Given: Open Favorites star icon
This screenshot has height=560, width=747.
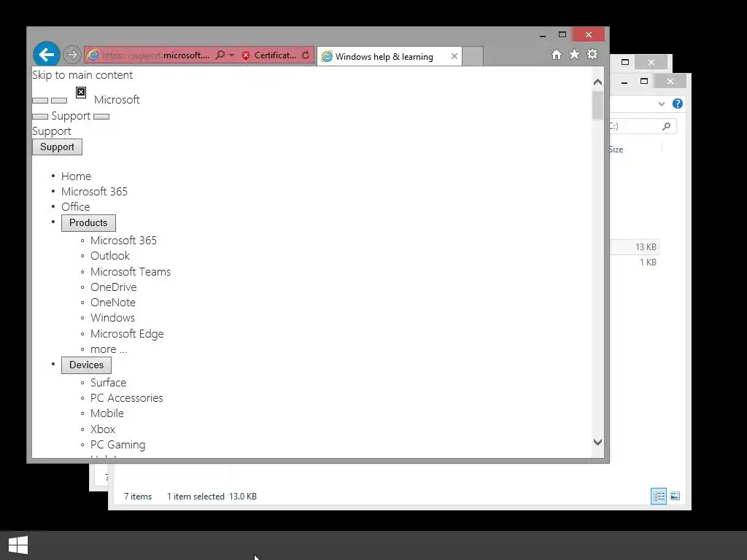Looking at the screenshot, I should coord(575,54).
